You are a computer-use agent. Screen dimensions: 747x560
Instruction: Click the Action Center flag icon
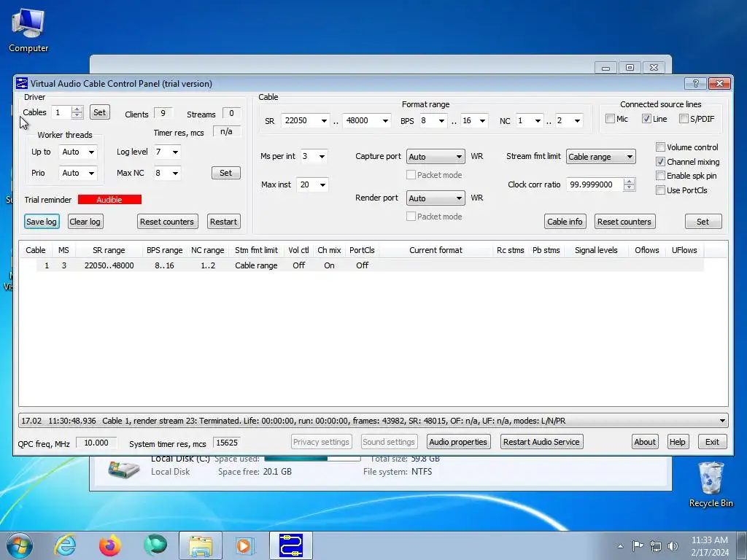click(638, 546)
